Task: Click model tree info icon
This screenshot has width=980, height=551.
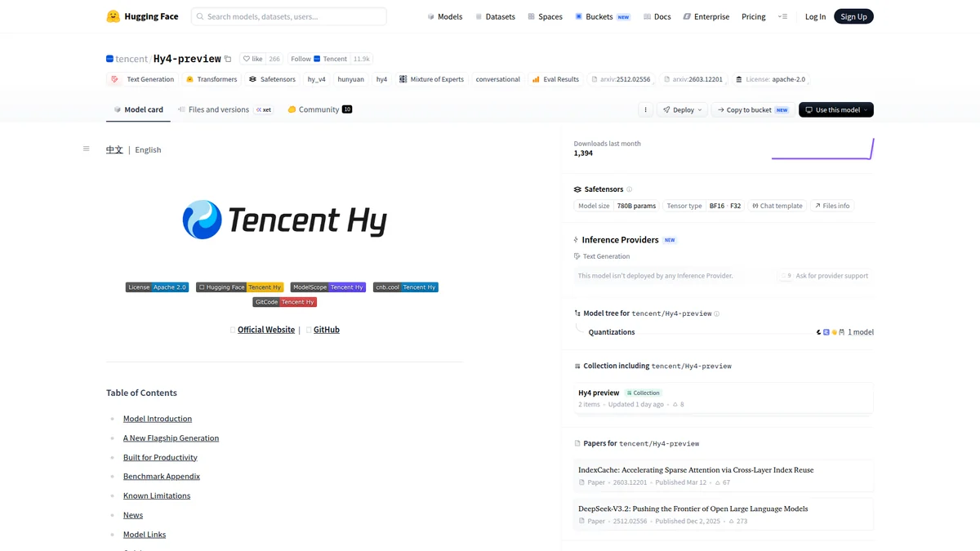Action: (x=717, y=313)
